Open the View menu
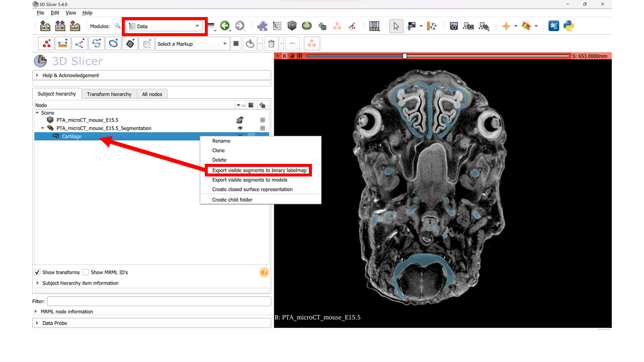Screen dimensions: 644x362 [71, 13]
